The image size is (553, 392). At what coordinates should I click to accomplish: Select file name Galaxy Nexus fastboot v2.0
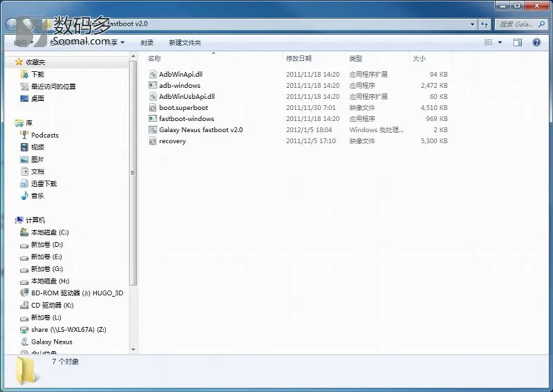pos(201,130)
